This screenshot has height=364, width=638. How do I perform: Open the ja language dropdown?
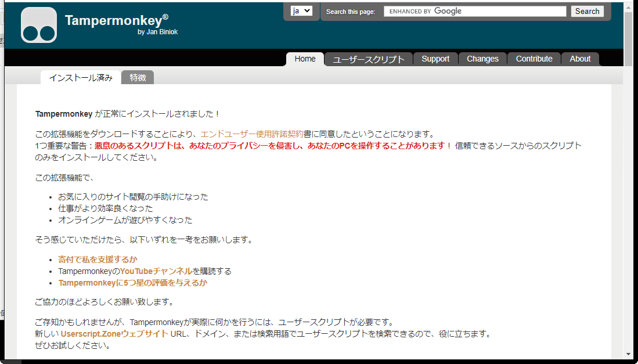coord(301,10)
